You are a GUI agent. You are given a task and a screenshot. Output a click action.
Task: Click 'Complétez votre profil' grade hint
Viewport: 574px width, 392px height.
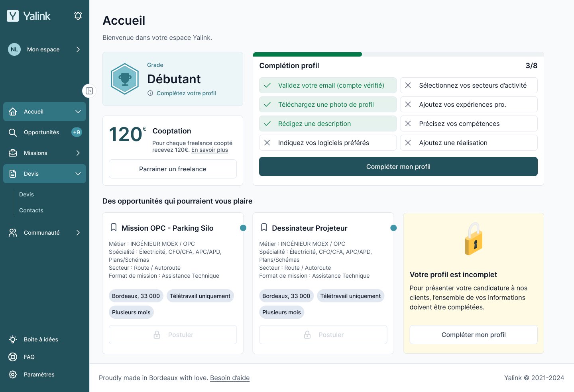coord(186,93)
